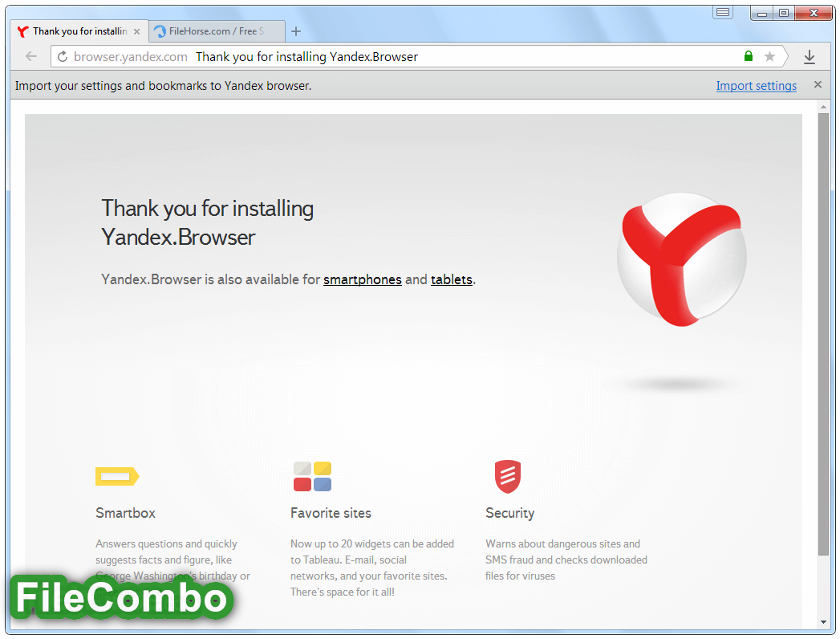Close the 'Thank you for installing' tab

(136, 31)
